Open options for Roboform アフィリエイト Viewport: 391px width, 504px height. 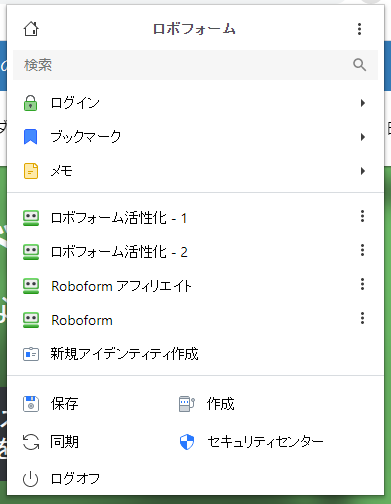[x=362, y=284]
